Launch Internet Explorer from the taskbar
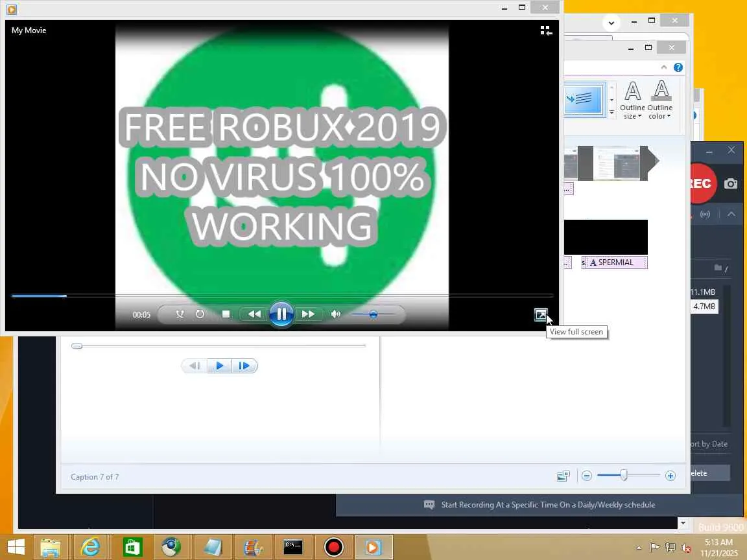This screenshot has height=560, width=747. [x=91, y=547]
